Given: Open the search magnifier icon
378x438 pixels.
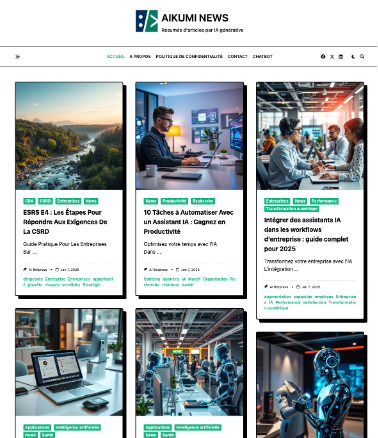Looking at the screenshot, I should point(362,57).
